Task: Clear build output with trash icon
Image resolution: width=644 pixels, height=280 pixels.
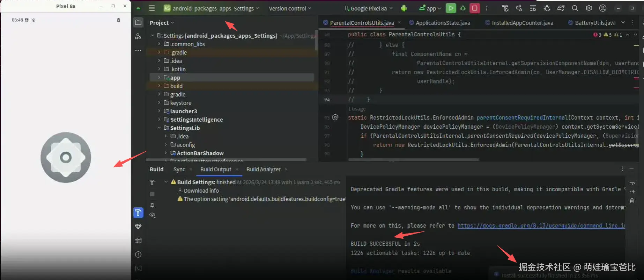Action: coord(632,201)
